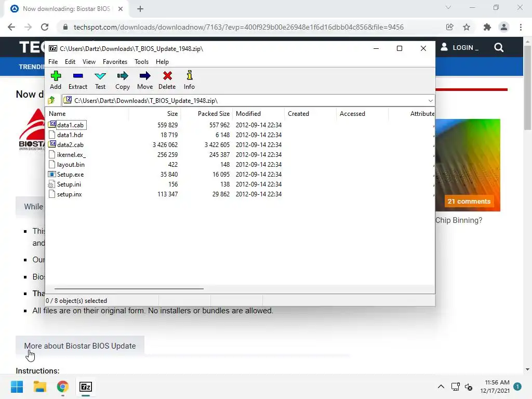Click the '0 / 8 object(s) selected' status
The width and height of the screenshot is (532, 399).
click(76, 301)
